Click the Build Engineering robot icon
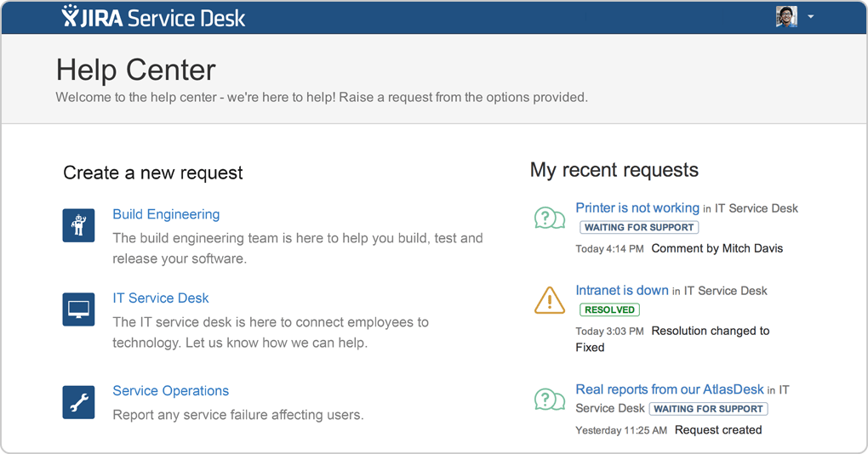Image resolution: width=868 pixels, height=454 pixels. point(78,225)
